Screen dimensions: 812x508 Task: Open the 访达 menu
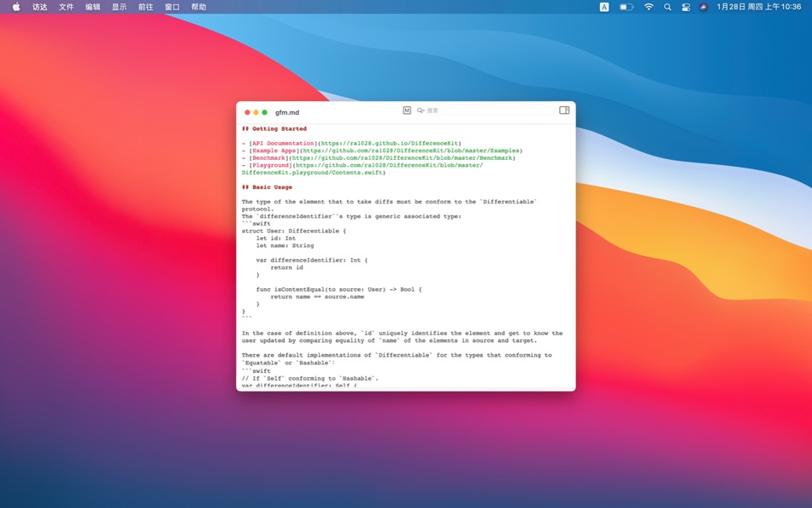coord(40,7)
